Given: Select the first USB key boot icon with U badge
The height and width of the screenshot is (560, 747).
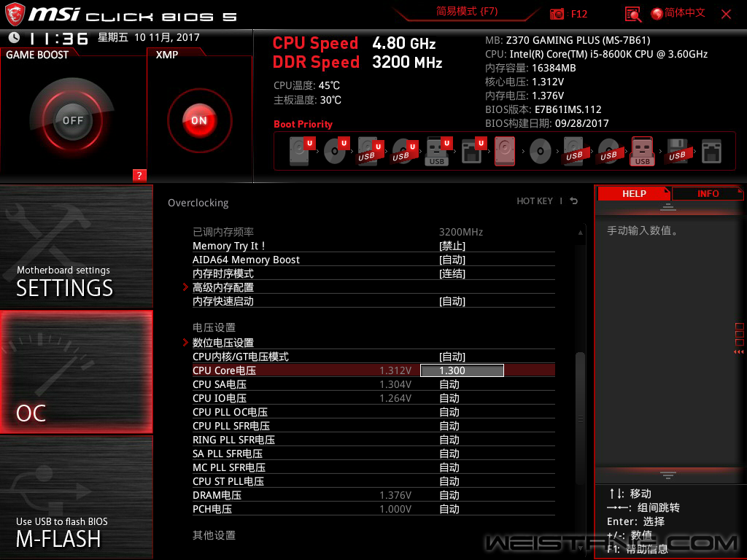Looking at the screenshot, I should click(x=438, y=152).
